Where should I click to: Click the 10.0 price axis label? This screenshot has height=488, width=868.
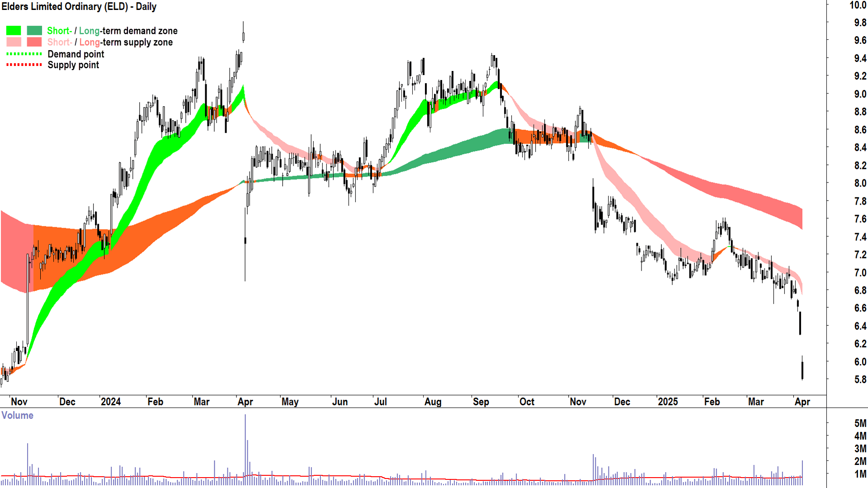858,5
